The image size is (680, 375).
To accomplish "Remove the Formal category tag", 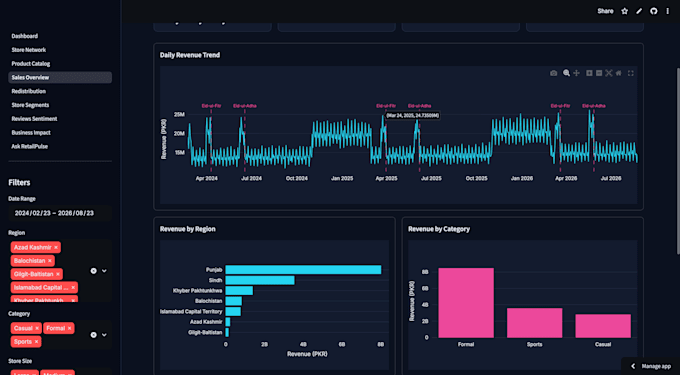I will point(69,328).
